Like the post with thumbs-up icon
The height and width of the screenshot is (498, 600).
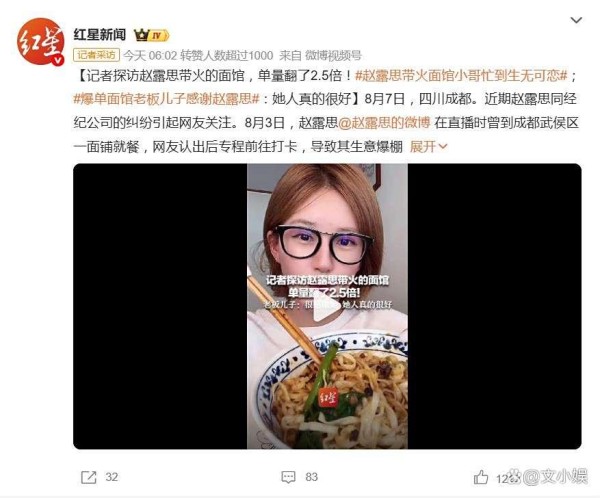481,477
